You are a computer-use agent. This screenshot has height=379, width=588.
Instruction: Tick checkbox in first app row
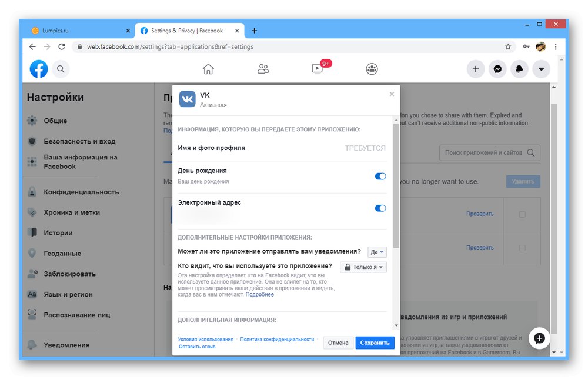click(522, 214)
